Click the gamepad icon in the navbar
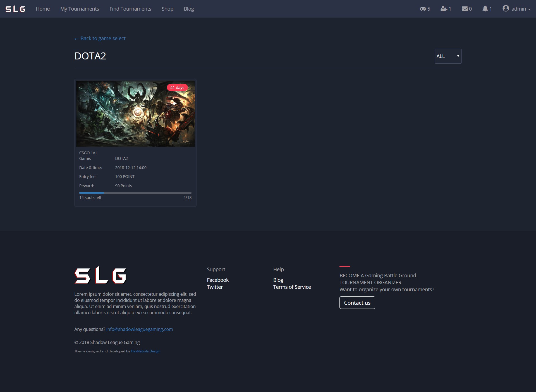 click(423, 9)
